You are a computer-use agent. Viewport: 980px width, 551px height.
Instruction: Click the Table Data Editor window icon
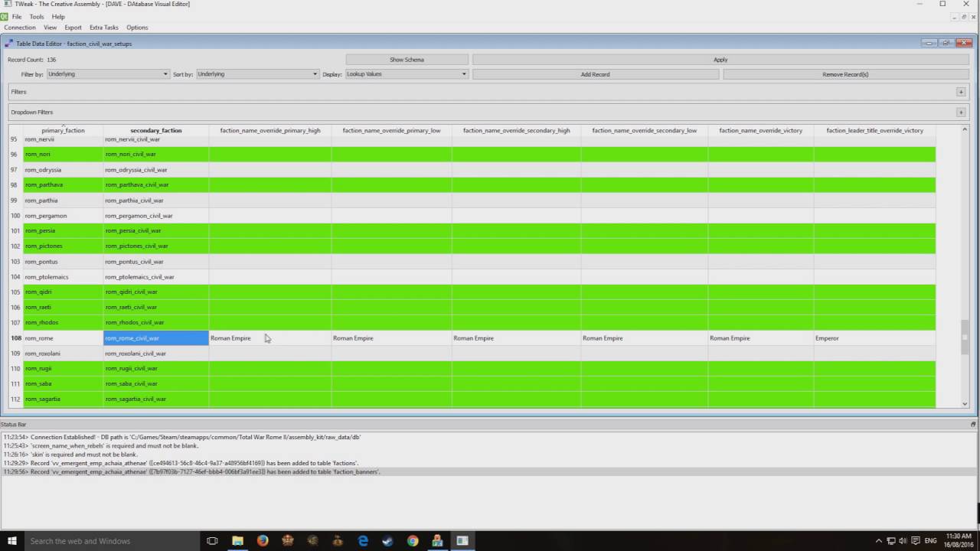[9, 44]
